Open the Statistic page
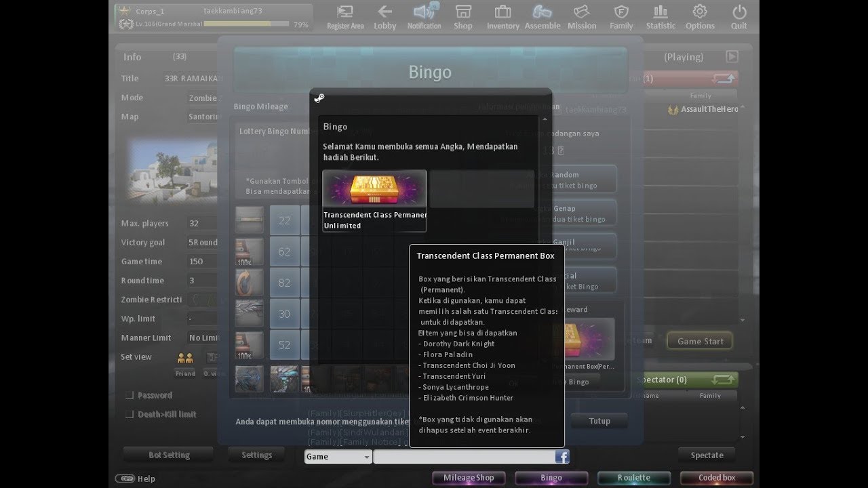 [660, 17]
